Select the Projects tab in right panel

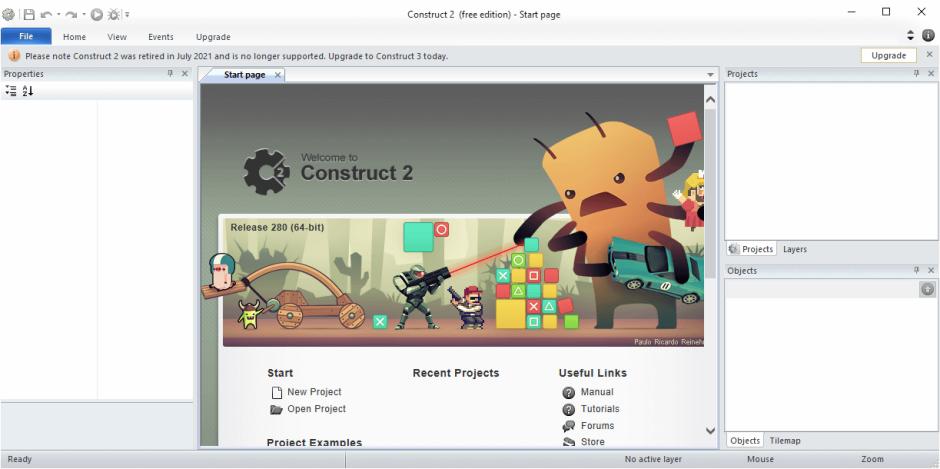751,249
